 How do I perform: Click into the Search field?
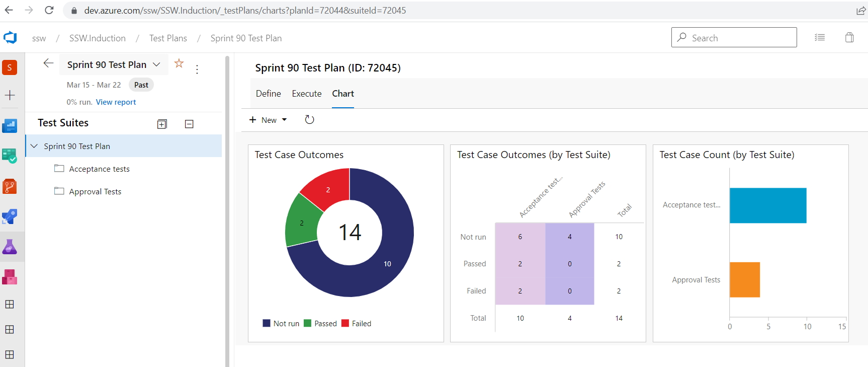(739, 38)
